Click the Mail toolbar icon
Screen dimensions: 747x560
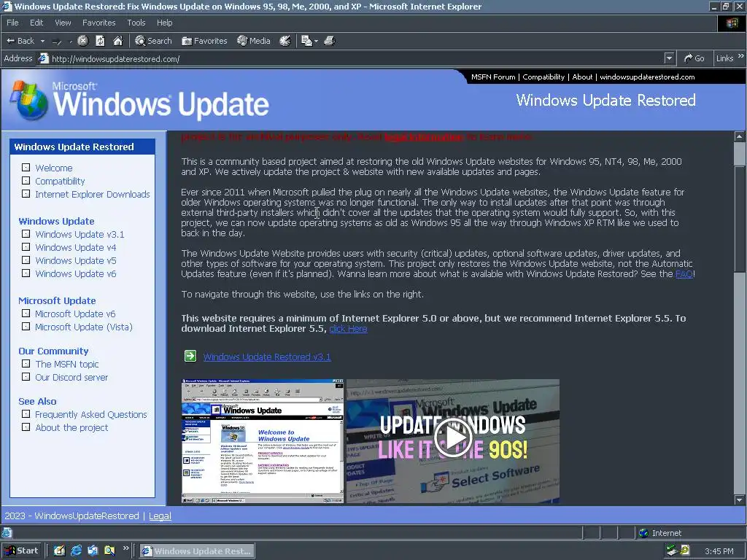coord(306,41)
